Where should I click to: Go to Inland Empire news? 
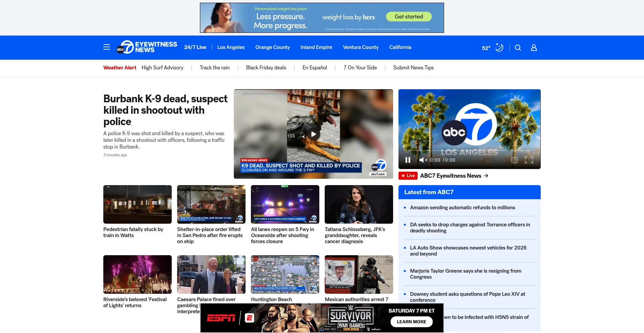coord(316,47)
